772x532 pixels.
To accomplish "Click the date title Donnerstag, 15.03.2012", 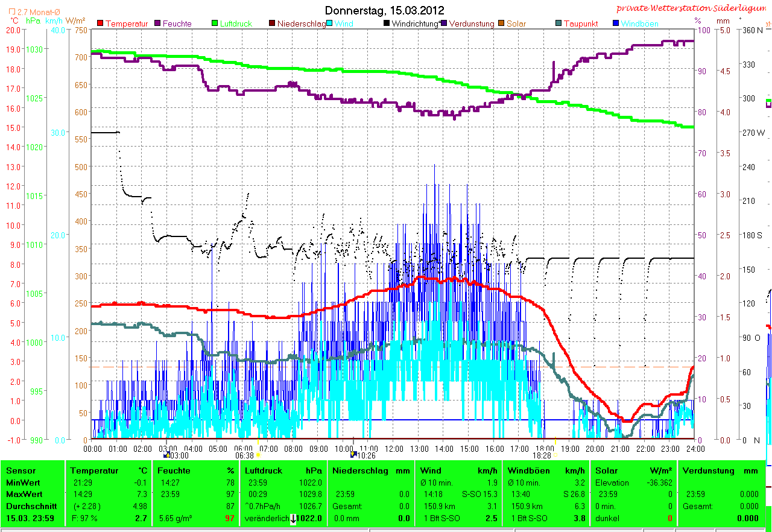I will [x=384, y=10].
